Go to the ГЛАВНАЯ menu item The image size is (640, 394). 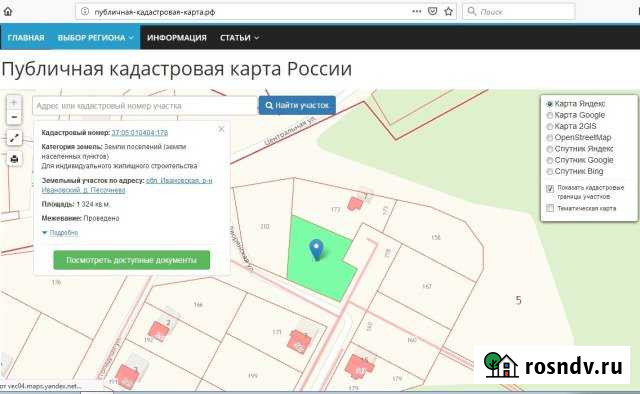tap(26, 38)
